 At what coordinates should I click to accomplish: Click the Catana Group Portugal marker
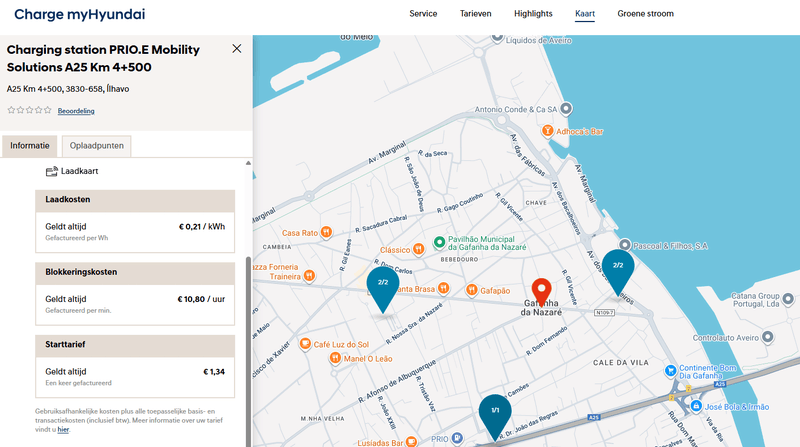[788, 299]
